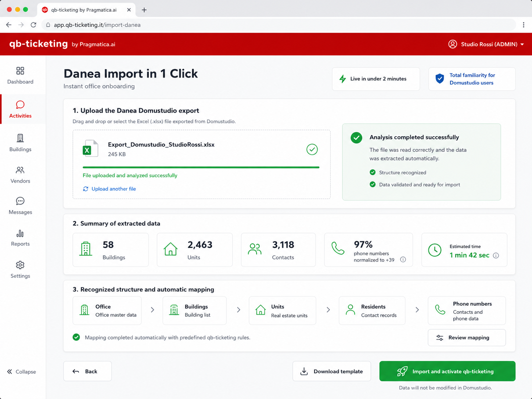Click the Office master data mapping card
This screenshot has height=399, width=532.
[x=107, y=310]
